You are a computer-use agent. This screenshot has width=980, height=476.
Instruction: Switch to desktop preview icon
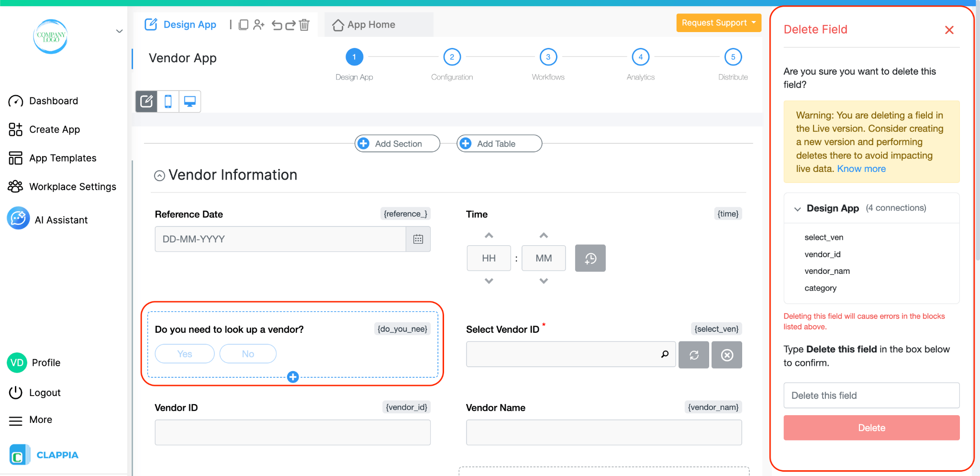click(190, 102)
